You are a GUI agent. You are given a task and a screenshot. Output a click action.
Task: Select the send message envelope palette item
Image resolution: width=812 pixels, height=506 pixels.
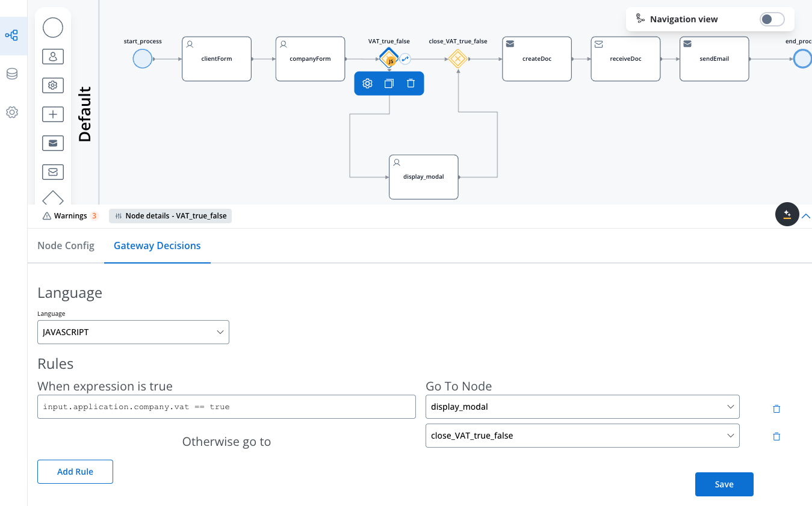[53, 143]
